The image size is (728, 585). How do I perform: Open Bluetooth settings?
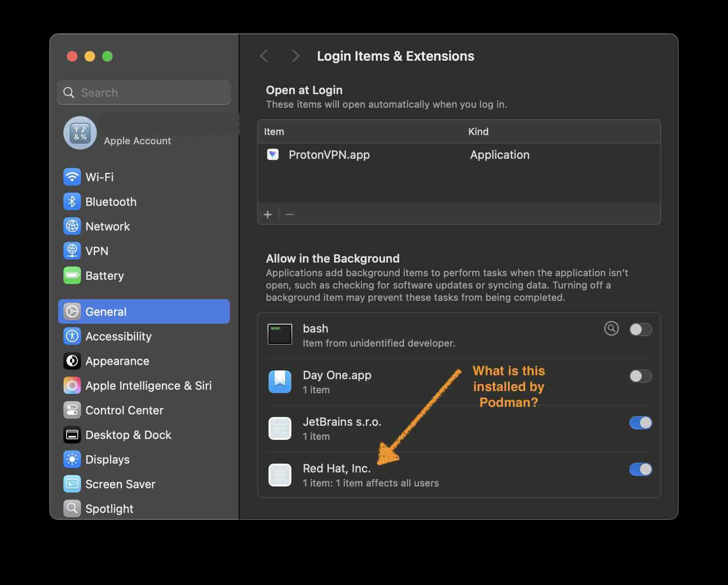coord(144,201)
